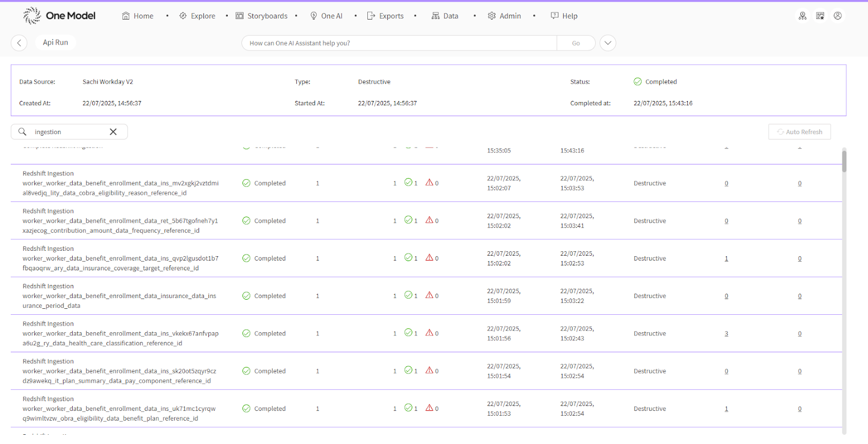Viewport: 868px width, 444px height.
Task: Clear the ingestion search with X icon
Action: tap(113, 132)
